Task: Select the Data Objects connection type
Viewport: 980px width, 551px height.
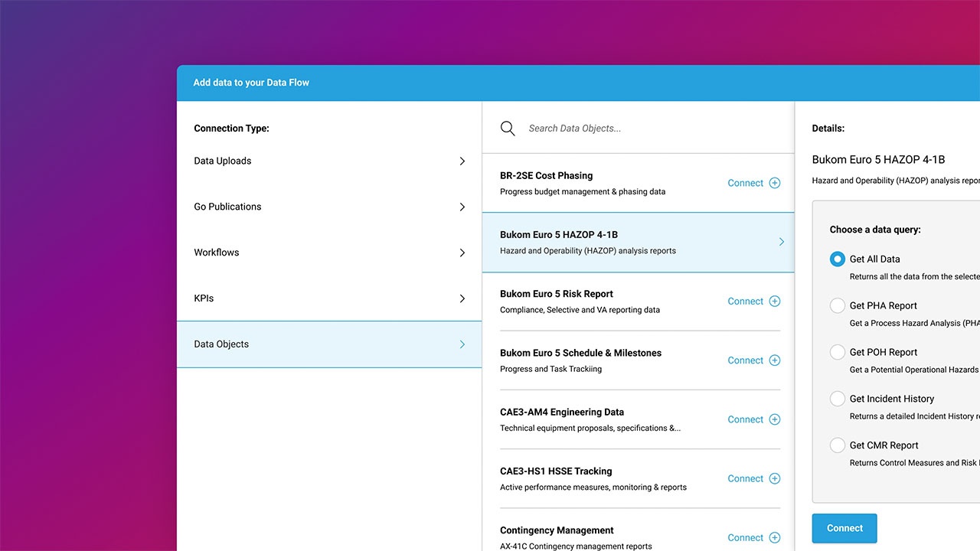Action: click(x=329, y=344)
